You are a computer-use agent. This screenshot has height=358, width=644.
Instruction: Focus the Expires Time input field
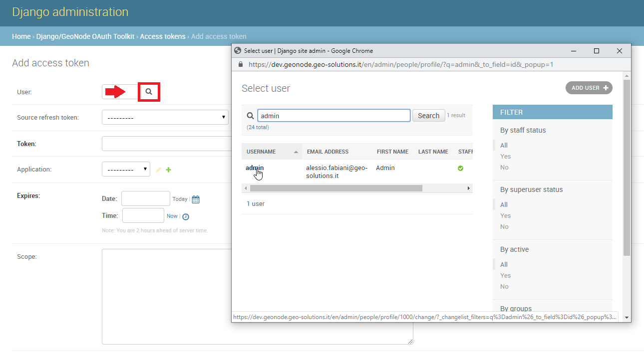coord(143,215)
